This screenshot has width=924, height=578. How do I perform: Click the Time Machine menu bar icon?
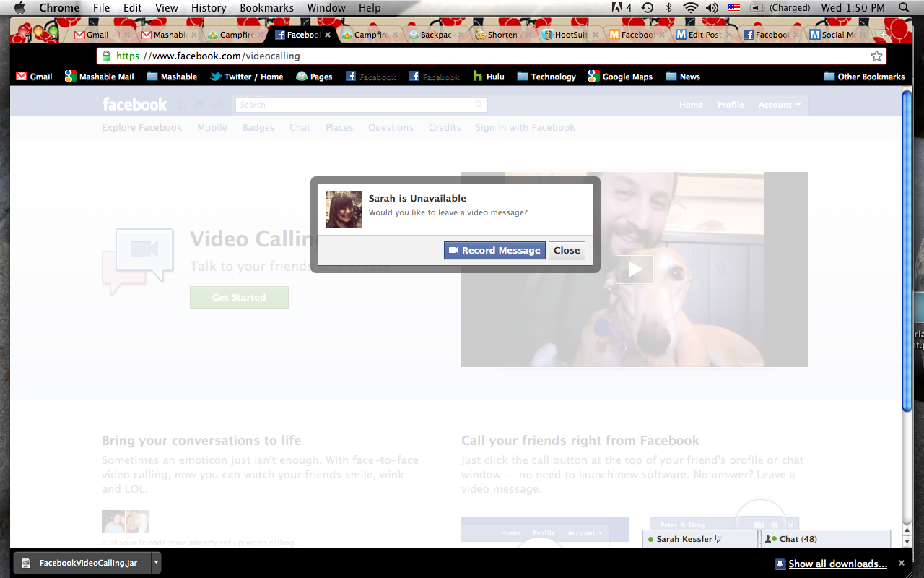coord(648,8)
